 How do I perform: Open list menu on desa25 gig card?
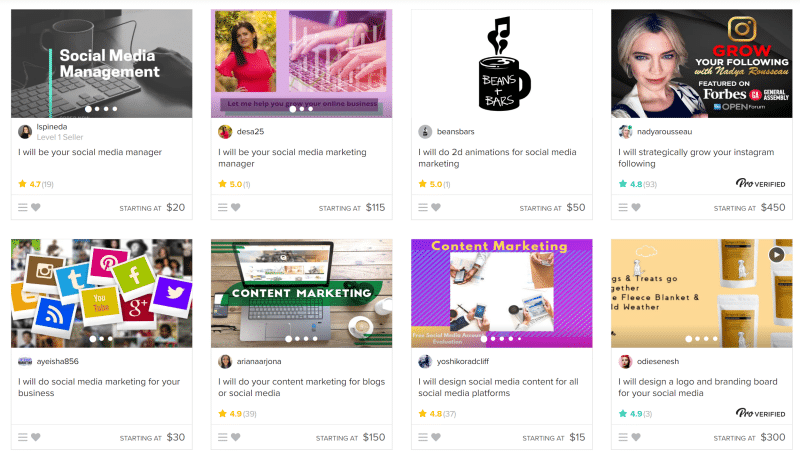coord(222,208)
